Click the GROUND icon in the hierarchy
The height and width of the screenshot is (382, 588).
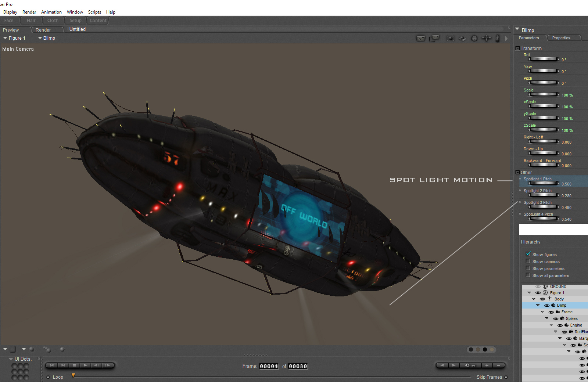click(x=545, y=286)
